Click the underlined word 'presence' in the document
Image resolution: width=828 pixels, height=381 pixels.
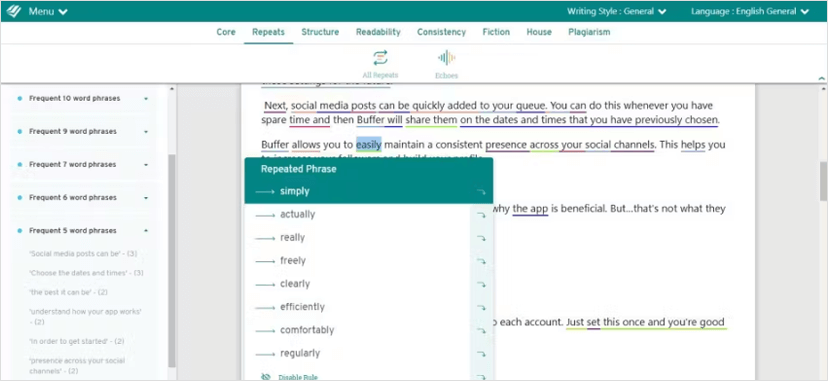click(505, 145)
